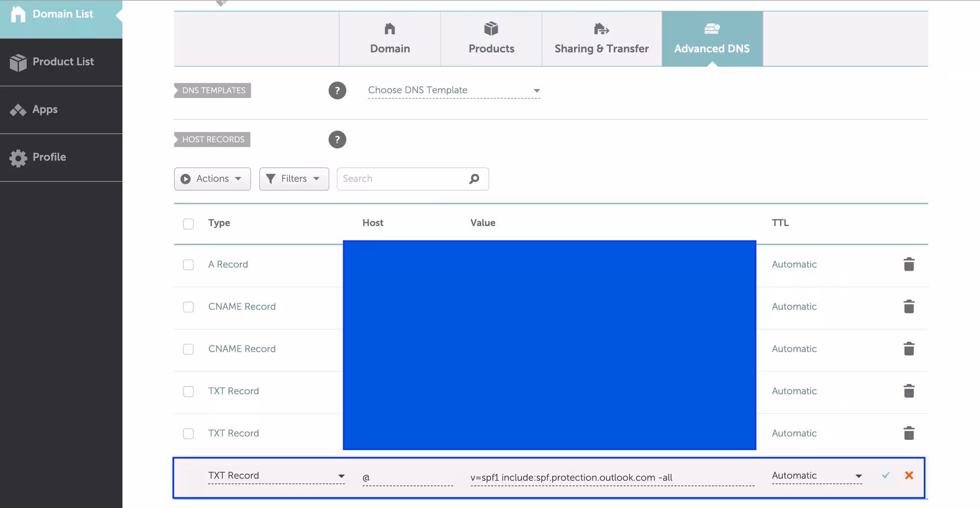Image resolution: width=980 pixels, height=508 pixels.
Task: Open the Products tab
Action: [x=491, y=39]
